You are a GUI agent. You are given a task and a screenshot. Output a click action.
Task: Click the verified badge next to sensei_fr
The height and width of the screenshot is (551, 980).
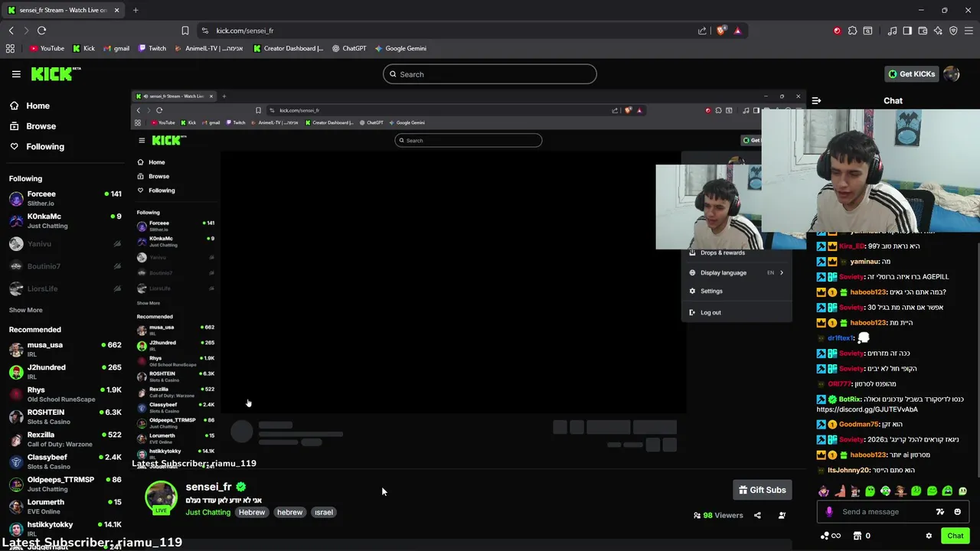(241, 487)
